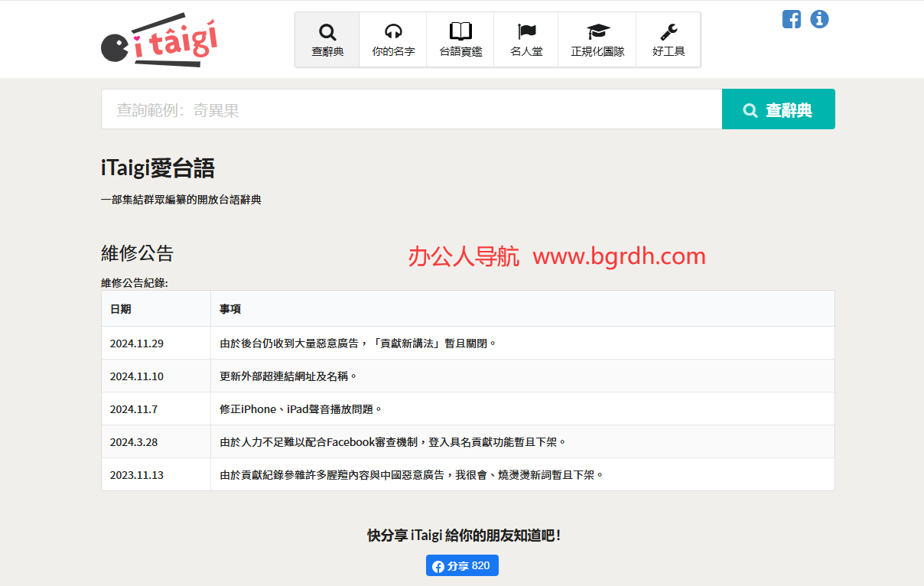This screenshot has height=586, width=924.
Task: Switch to the 你的名字 navigation tab
Action: [x=392, y=39]
